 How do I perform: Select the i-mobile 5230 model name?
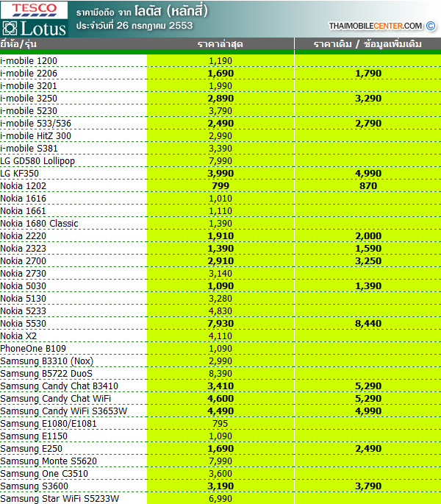coord(29,111)
